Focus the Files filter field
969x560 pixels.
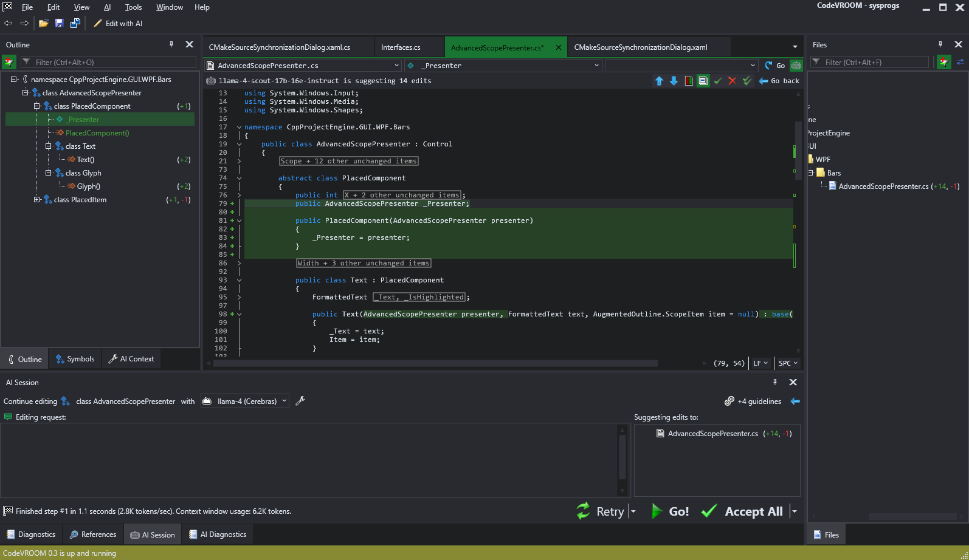tap(870, 62)
